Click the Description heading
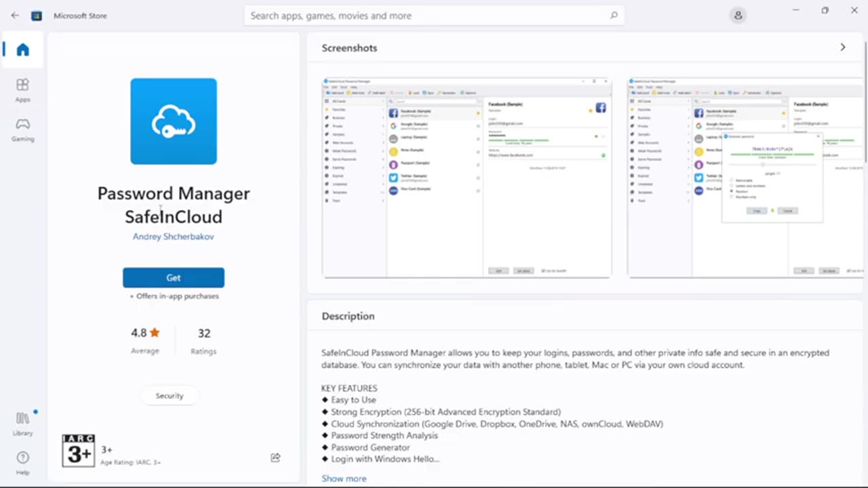This screenshot has width=868, height=488. (348, 316)
